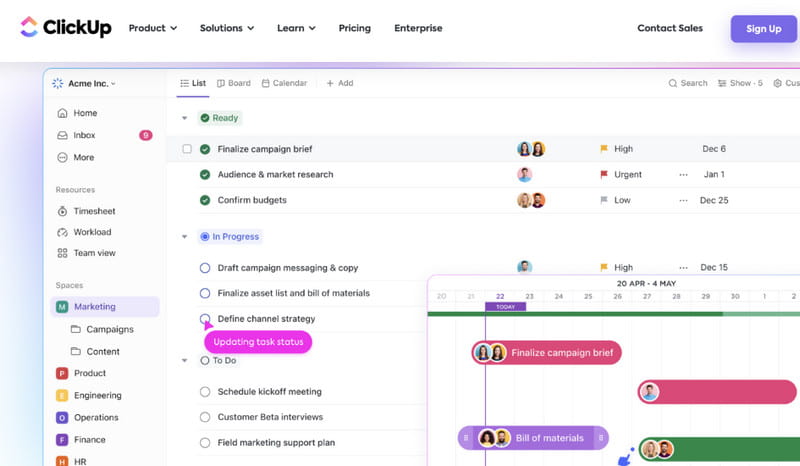800x466 pixels.
Task: Click Add to add a view
Action: [340, 83]
